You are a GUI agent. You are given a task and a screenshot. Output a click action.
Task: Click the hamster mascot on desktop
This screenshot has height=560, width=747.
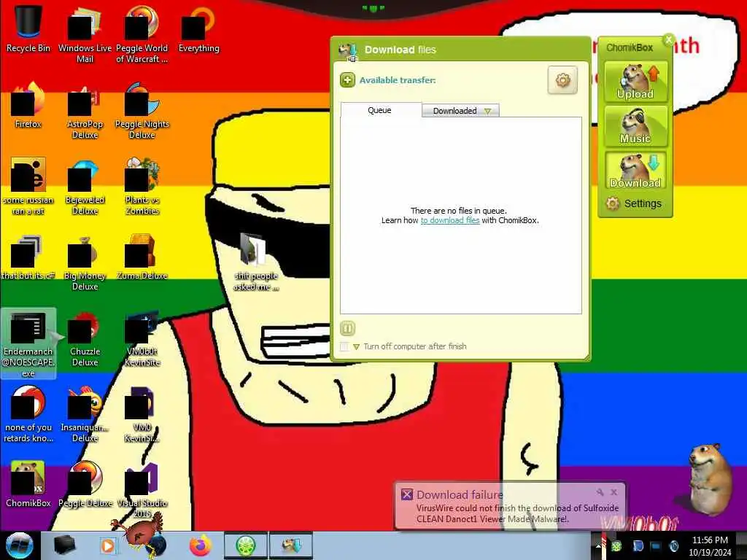click(x=709, y=480)
